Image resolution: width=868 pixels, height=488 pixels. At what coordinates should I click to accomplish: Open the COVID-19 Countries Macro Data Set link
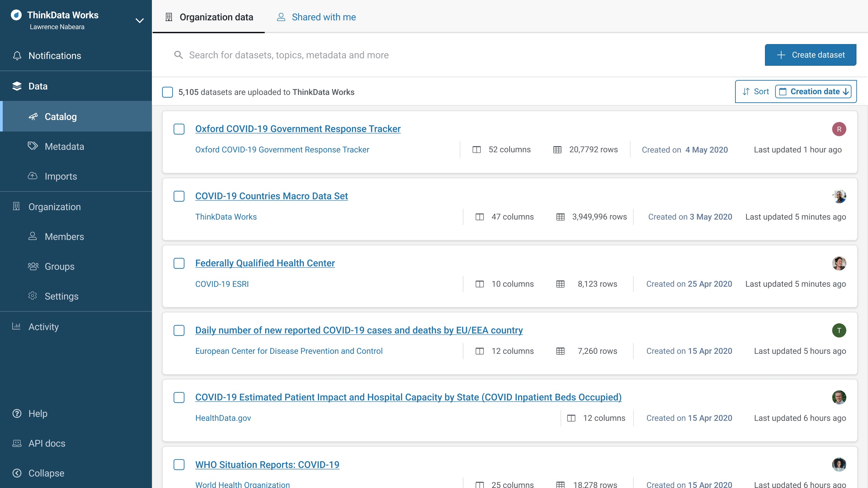pyautogui.click(x=271, y=196)
